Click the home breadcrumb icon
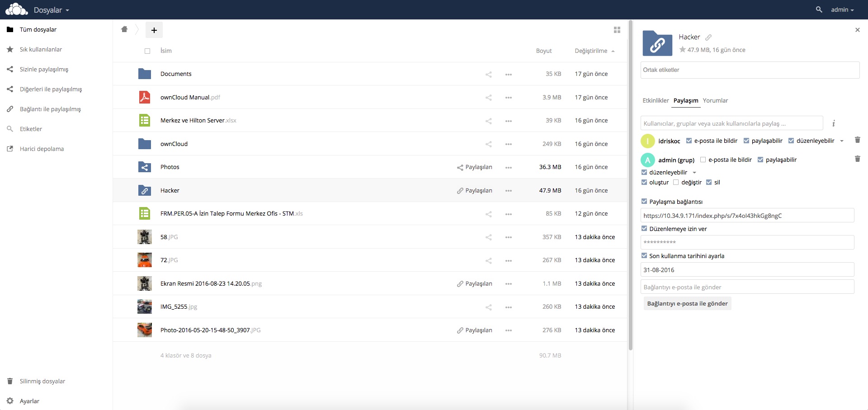Image resolution: width=868 pixels, height=410 pixels. 124,29
